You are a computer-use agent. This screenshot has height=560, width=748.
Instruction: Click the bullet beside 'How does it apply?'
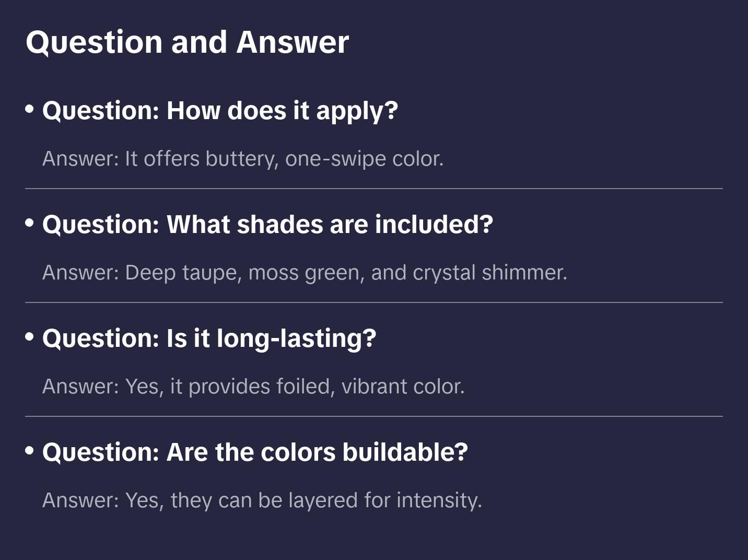29,109
